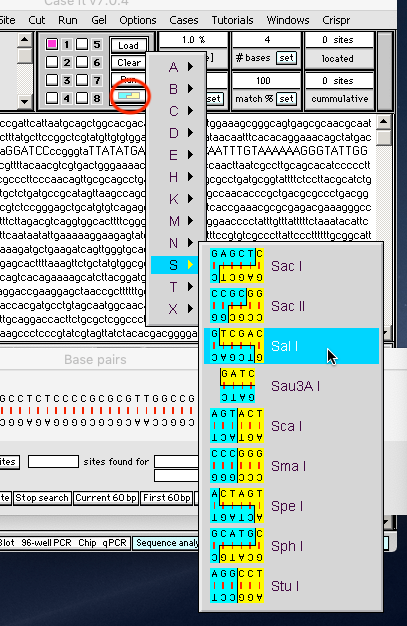Open the Options menu
Image resolution: width=407 pixels, height=626 pixels.
tap(138, 20)
